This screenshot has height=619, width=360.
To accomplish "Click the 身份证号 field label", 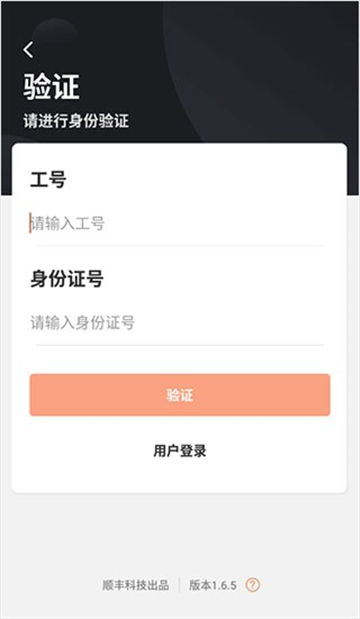I will click(x=67, y=279).
